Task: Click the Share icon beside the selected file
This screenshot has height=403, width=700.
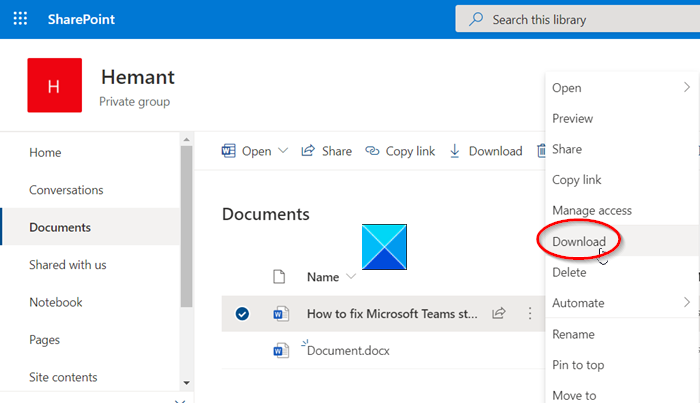Action: pyautogui.click(x=498, y=314)
